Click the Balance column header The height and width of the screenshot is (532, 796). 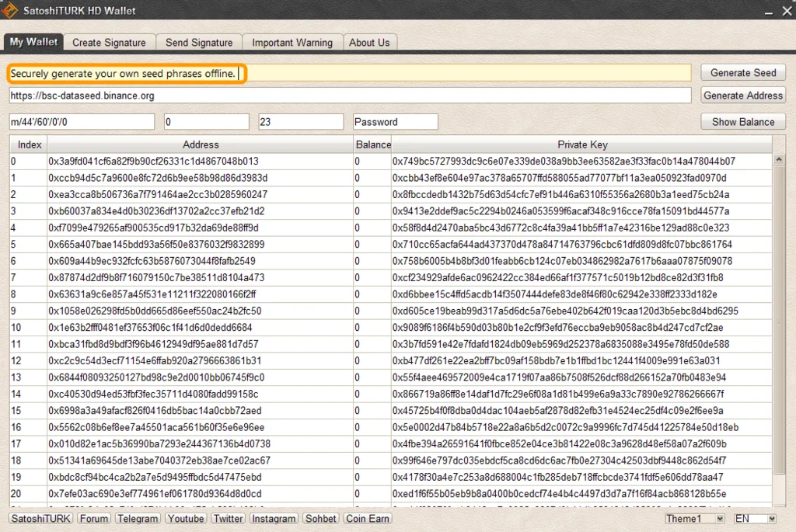[373, 144]
